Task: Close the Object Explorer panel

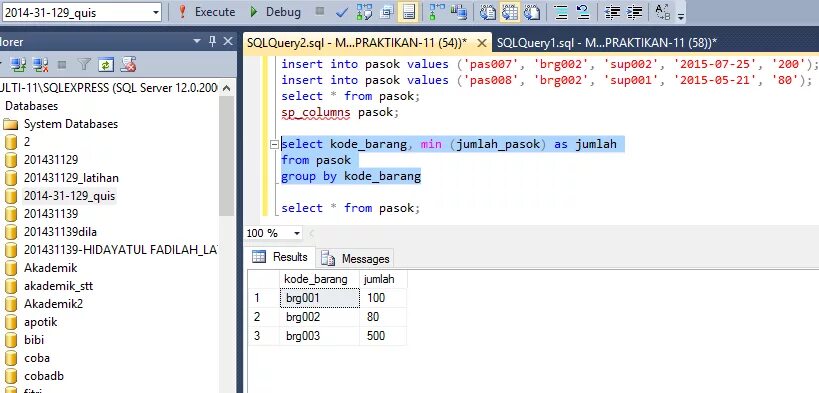Action: click(x=228, y=41)
